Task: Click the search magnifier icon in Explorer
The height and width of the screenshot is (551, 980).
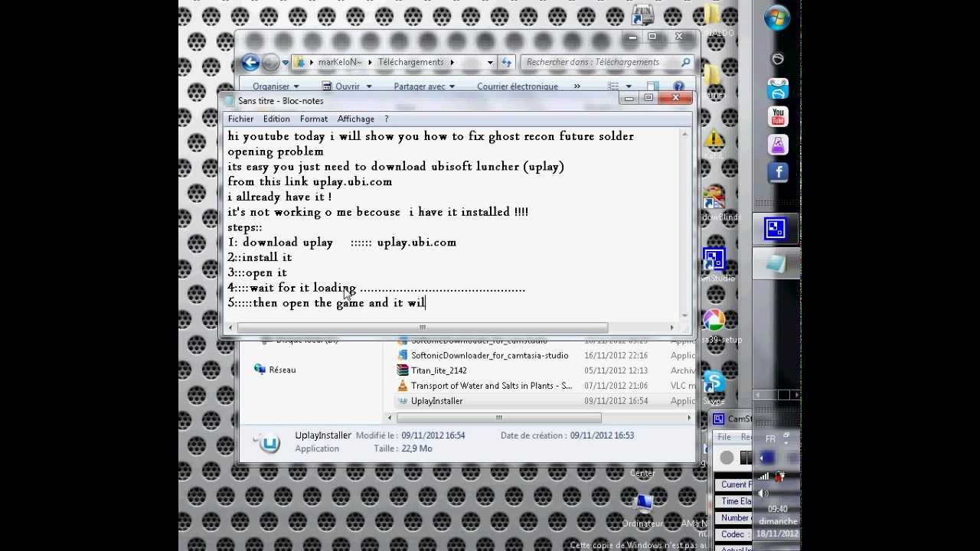Action: 685,62
